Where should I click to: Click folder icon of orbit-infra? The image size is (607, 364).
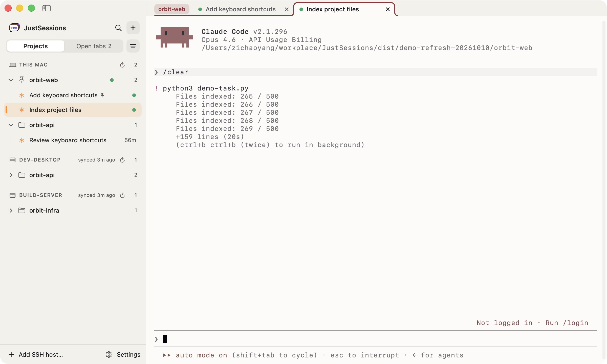[22, 210]
